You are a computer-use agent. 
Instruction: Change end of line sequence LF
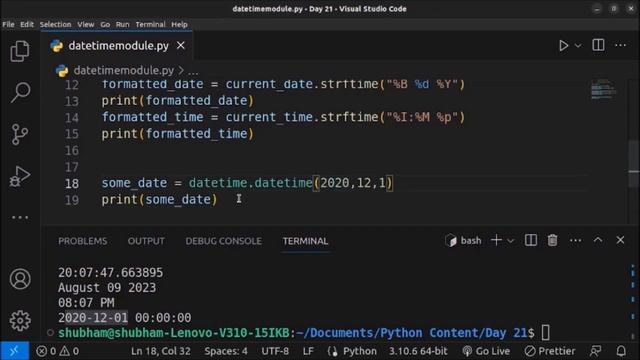308,351
